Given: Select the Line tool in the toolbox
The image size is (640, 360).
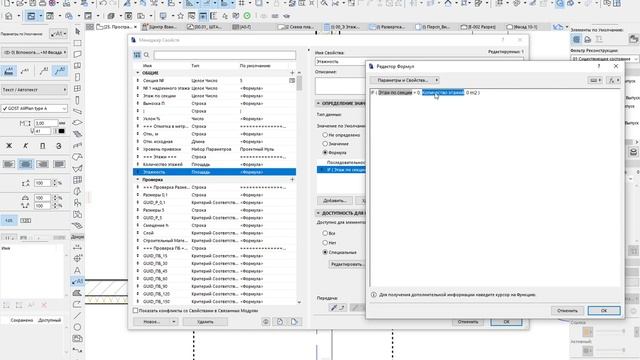Looking at the screenshot, I should click(78, 316).
